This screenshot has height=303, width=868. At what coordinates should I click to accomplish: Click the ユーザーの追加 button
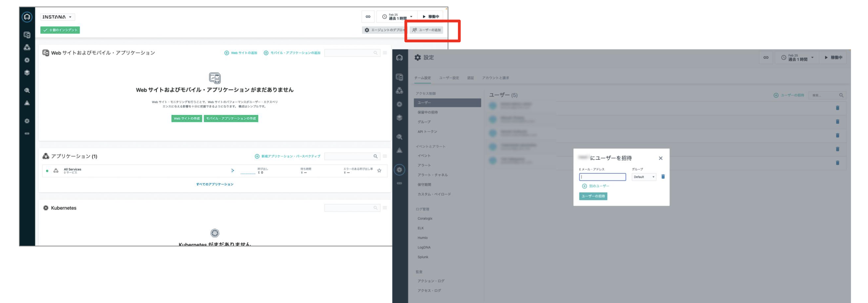[x=427, y=30]
